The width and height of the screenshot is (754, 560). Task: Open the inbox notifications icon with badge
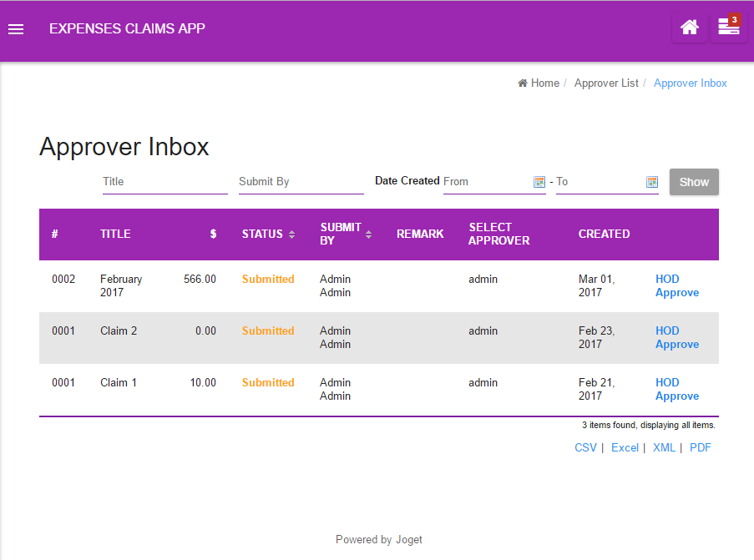728,28
